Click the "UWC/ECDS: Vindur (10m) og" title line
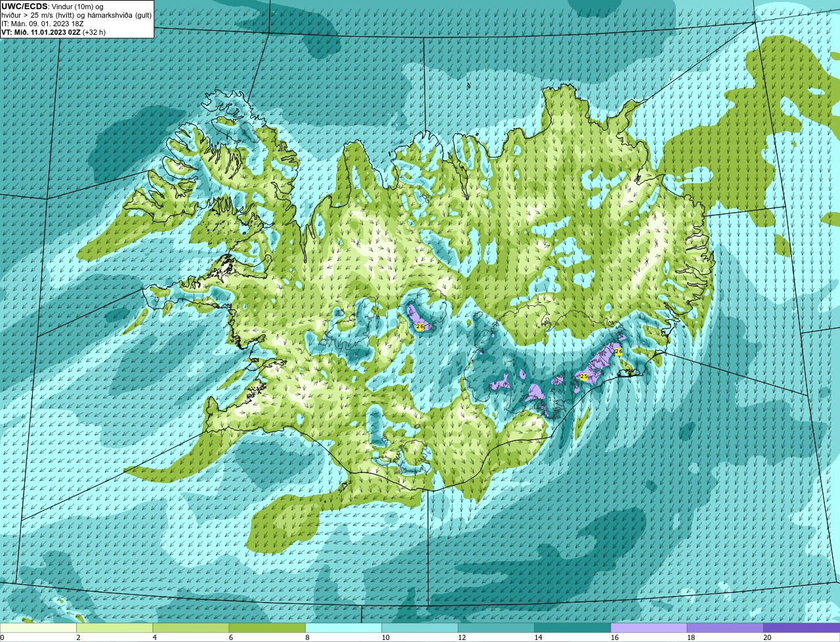The image size is (840, 642). point(52,7)
